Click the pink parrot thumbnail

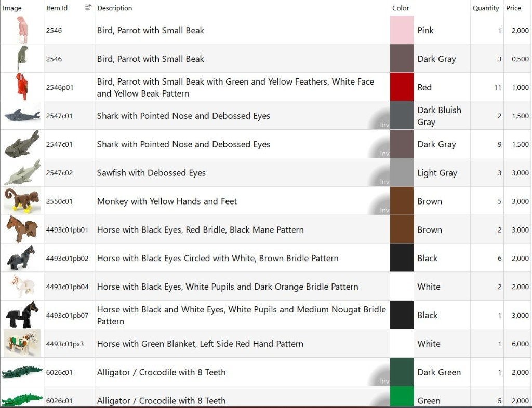pos(22,30)
